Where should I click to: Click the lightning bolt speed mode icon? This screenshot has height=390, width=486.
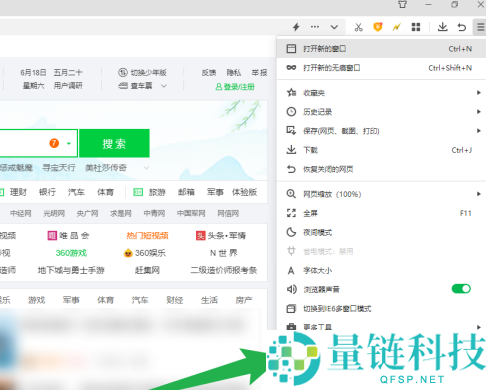296,27
